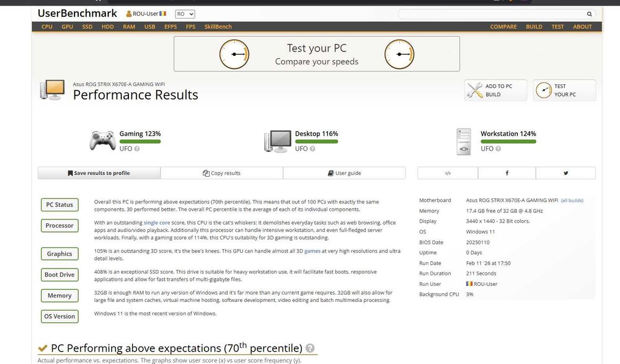Open the User guide
Viewport: 620px width, 364px height.
pyautogui.click(x=344, y=173)
